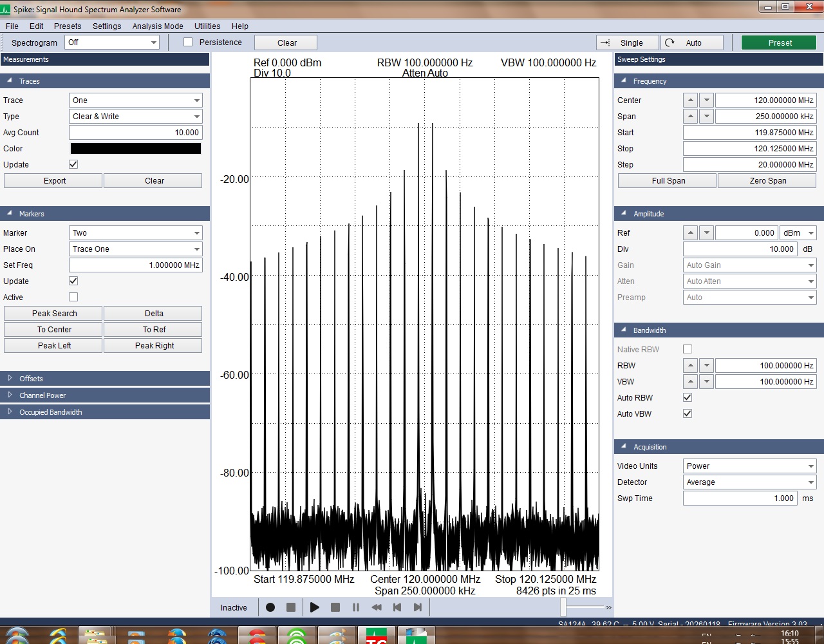This screenshot has height=644, width=824.
Task: Click the green Preset button
Action: tap(780, 43)
